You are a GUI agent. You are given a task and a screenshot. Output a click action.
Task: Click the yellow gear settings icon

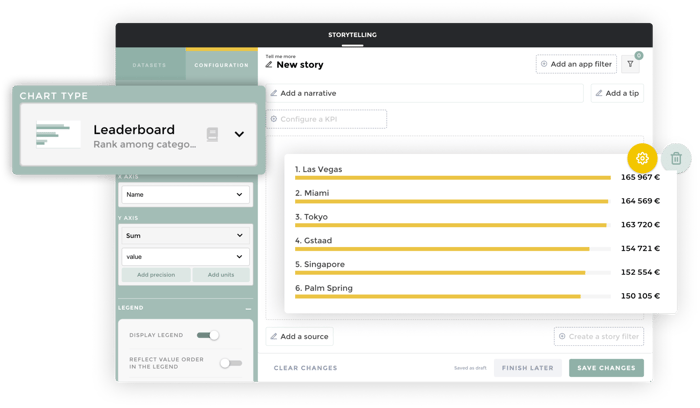click(x=642, y=158)
